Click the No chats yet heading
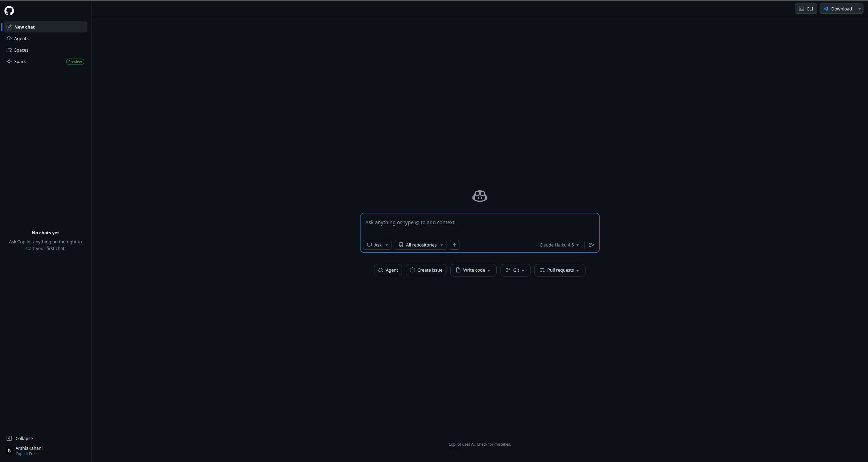Viewport: 868px width, 462px height. [x=45, y=233]
